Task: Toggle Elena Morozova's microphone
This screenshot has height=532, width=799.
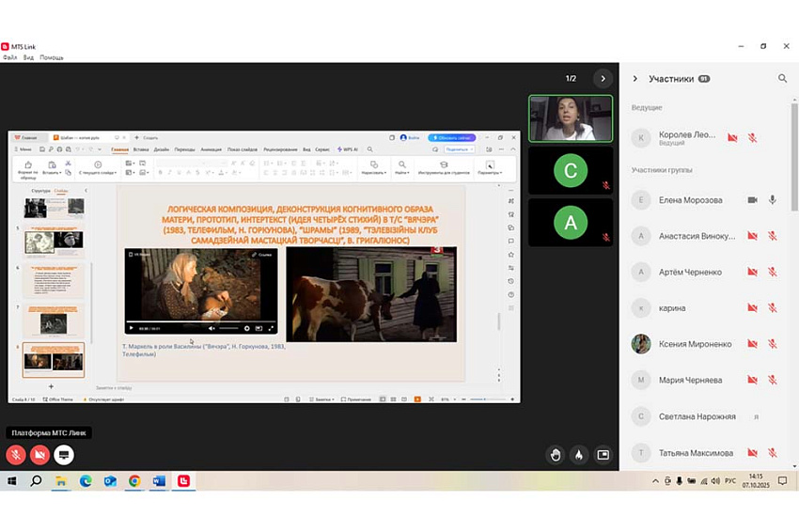Action: [x=773, y=200]
